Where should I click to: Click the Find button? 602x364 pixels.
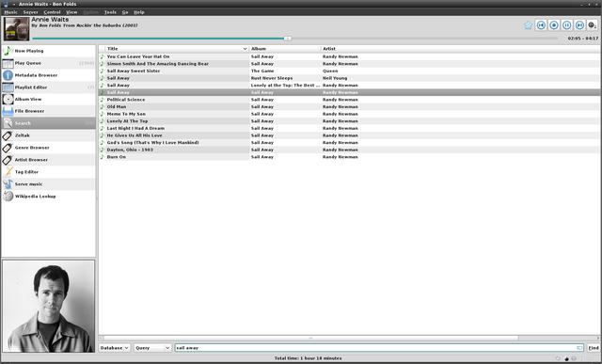[x=594, y=348]
